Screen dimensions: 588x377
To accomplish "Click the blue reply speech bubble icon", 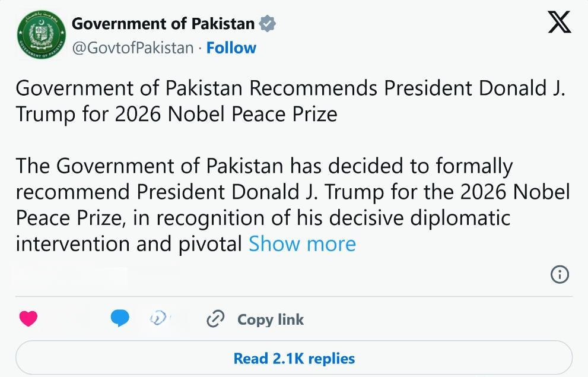I will click(x=120, y=319).
